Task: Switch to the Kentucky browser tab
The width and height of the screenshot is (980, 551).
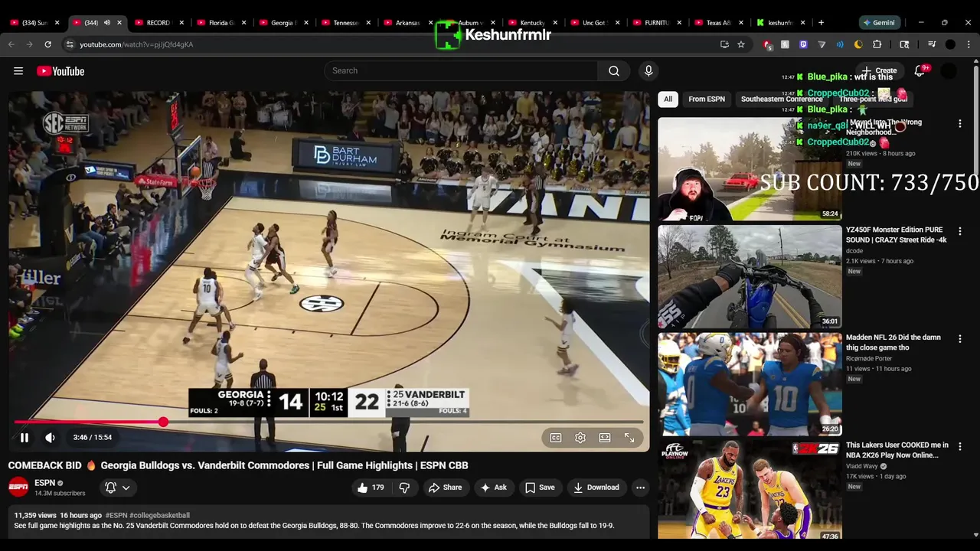Action: click(x=532, y=23)
